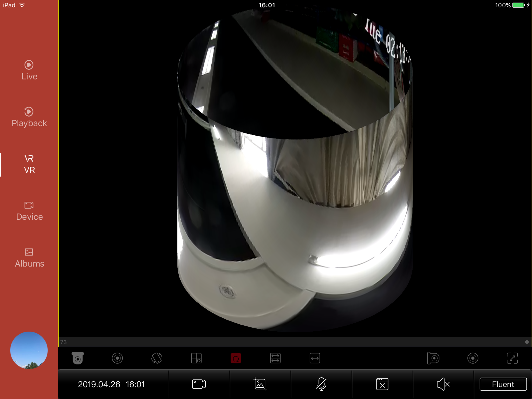Tap the 16:01 clock in status bar
Image resolution: width=532 pixels, height=399 pixels.
[x=267, y=5]
